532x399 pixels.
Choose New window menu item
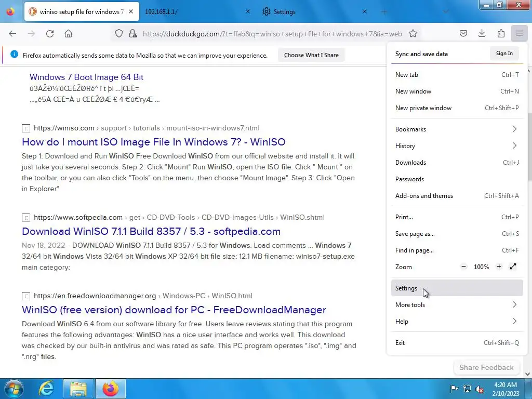tap(457, 91)
